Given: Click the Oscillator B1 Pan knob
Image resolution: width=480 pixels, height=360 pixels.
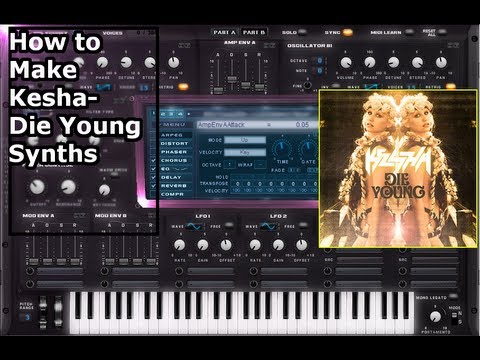Looking at the screenshot, I should tap(441, 62).
